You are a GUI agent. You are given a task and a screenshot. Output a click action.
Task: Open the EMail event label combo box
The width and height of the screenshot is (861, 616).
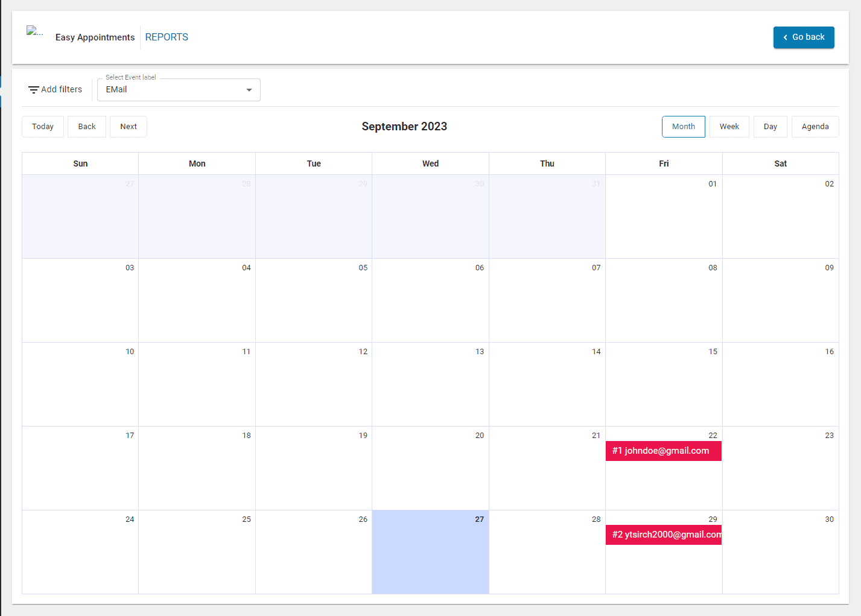(172, 90)
